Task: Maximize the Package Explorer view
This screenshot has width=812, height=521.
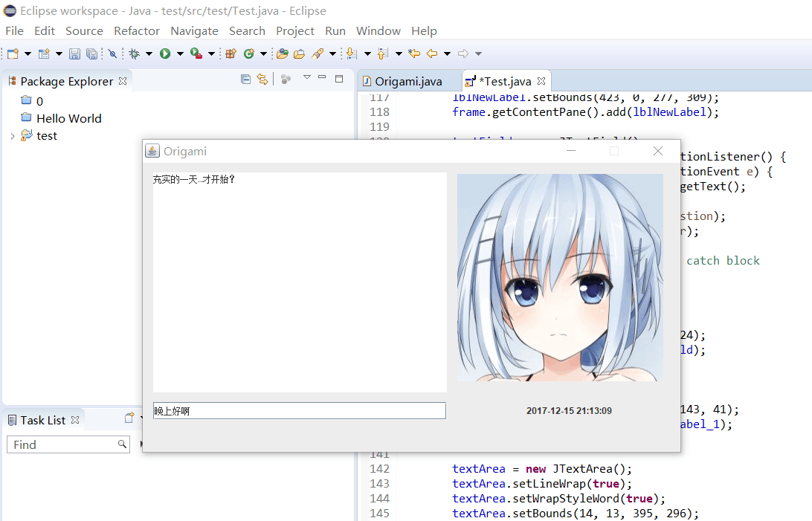Action: pyautogui.click(x=339, y=79)
